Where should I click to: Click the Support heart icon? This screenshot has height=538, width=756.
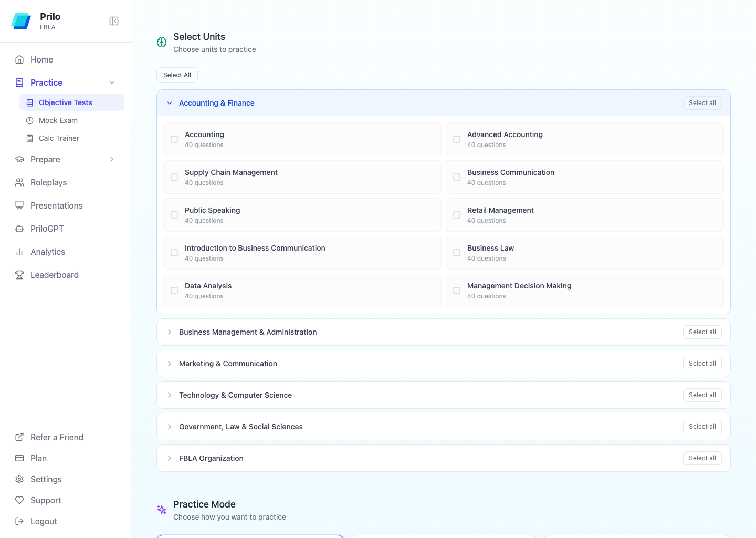(19, 500)
